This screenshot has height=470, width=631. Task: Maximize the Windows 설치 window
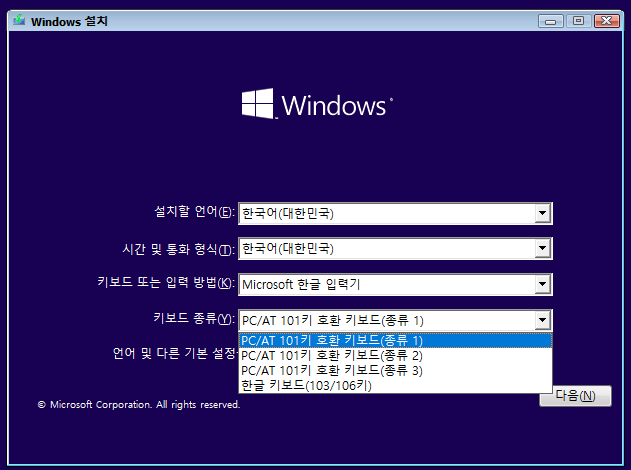(x=579, y=21)
